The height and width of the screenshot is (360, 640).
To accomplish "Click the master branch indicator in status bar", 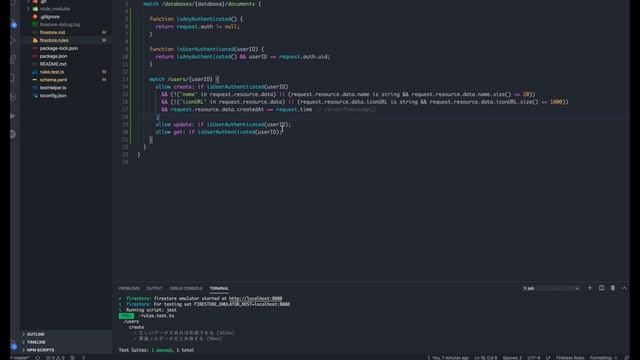I will point(20,358).
